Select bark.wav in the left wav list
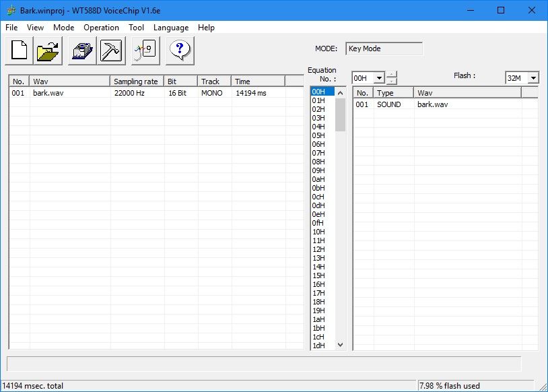 pyautogui.click(x=48, y=93)
